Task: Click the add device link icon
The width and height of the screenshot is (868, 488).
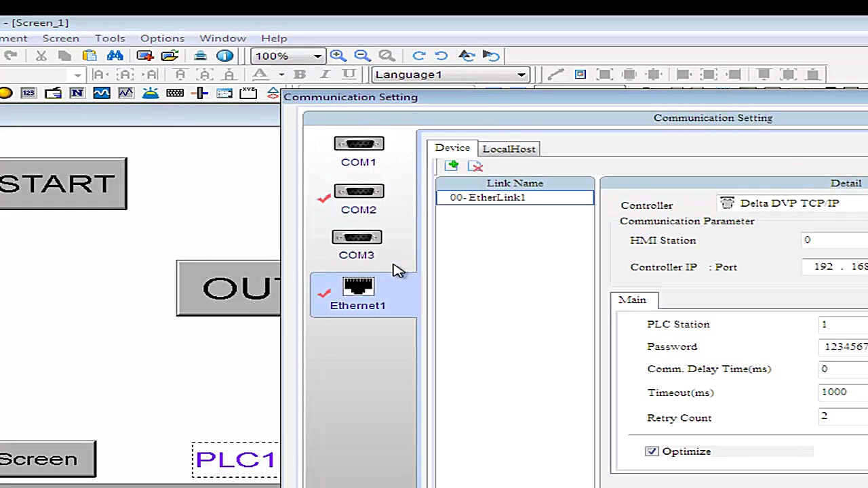Action: click(452, 165)
